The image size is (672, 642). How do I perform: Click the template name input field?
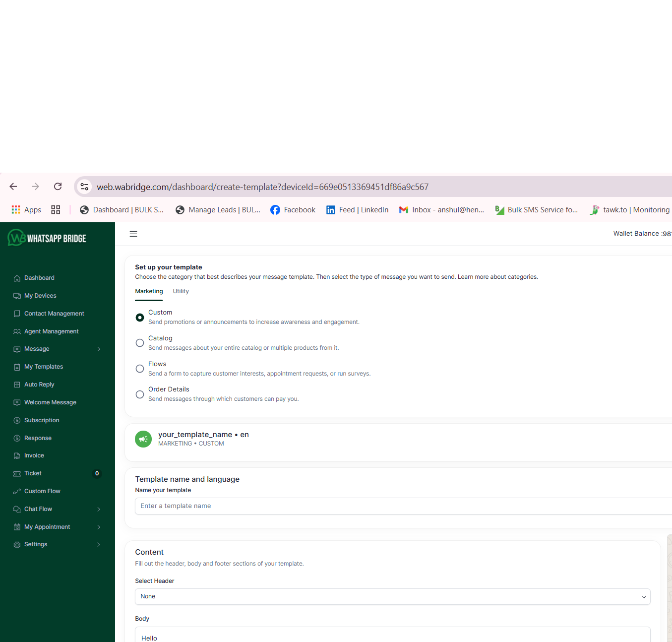pyautogui.click(x=403, y=506)
